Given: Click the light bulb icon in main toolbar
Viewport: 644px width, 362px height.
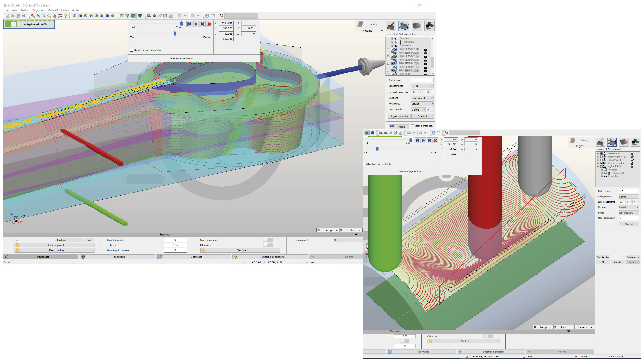Looking at the screenshot, I should click(65, 16).
